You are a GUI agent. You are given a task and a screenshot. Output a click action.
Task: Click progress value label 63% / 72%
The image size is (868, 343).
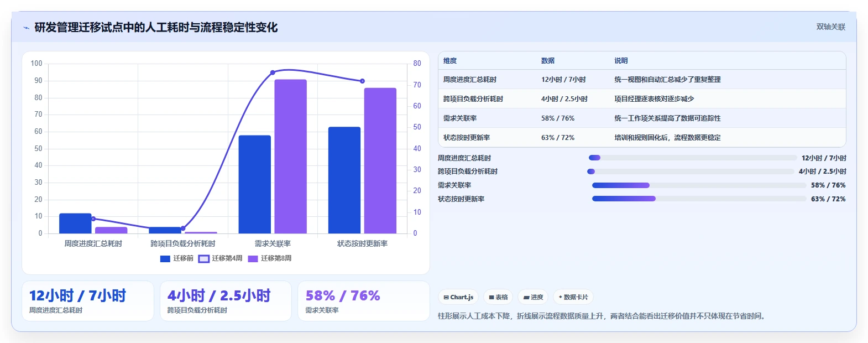tap(828, 199)
